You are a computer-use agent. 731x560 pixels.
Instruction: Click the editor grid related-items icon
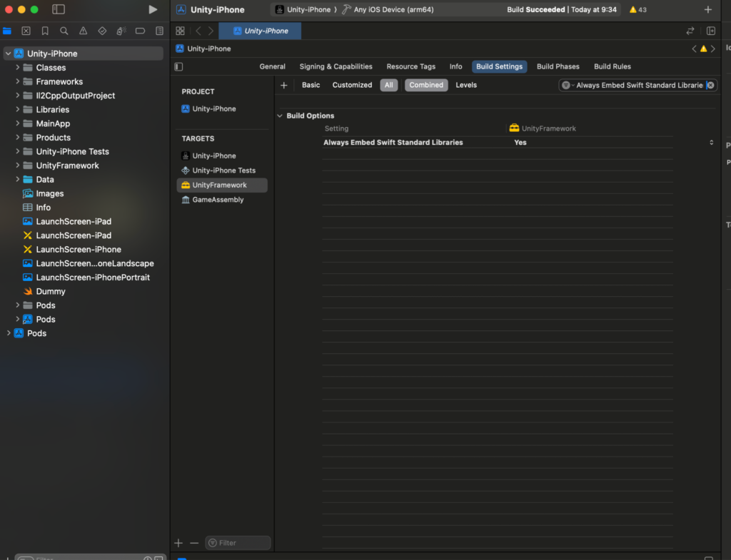180,31
